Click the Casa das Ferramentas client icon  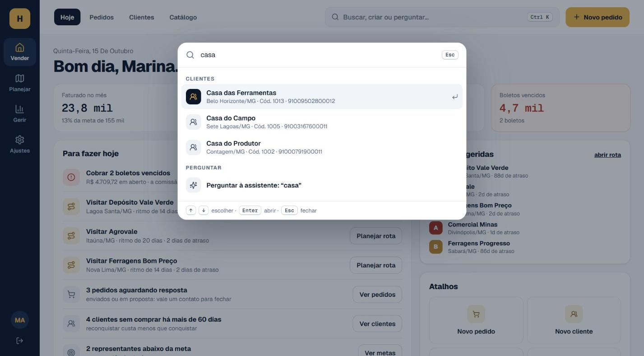(x=194, y=96)
